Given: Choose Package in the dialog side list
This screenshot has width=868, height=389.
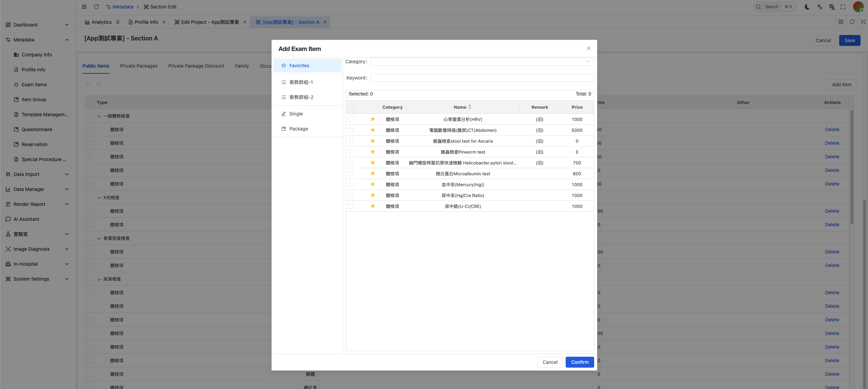Looking at the screenshot, I should coord(307,129).
